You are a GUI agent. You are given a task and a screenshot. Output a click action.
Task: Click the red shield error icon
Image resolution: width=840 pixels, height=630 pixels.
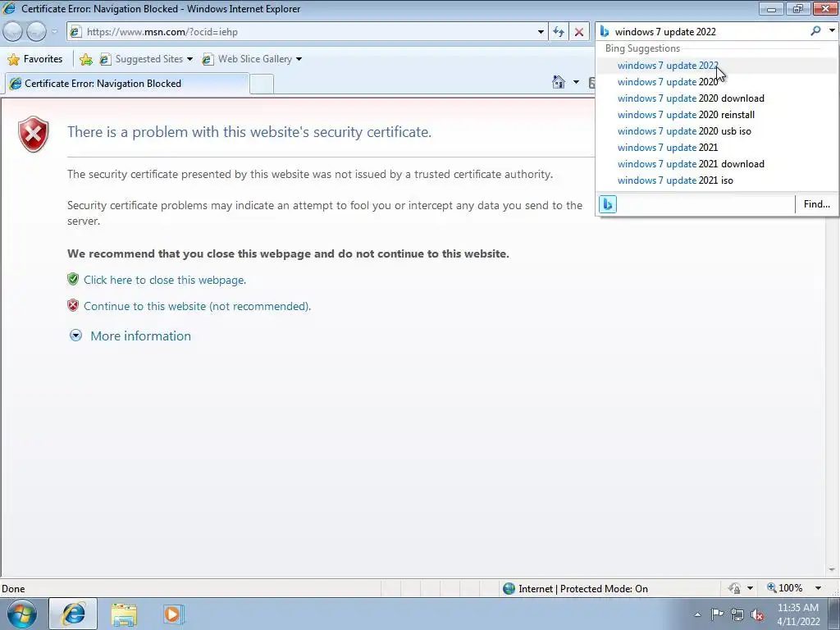(x=33, y=134)
